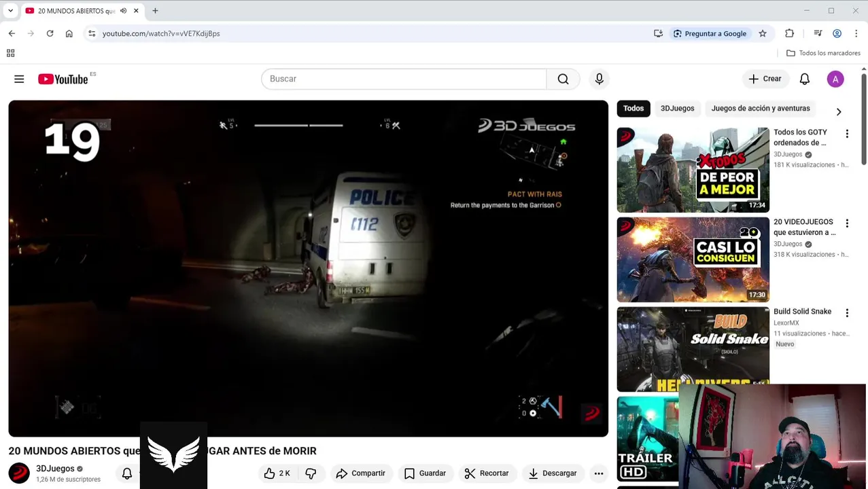Click the Compartir share button
The image size is (868, 489).
coord(360,473)
